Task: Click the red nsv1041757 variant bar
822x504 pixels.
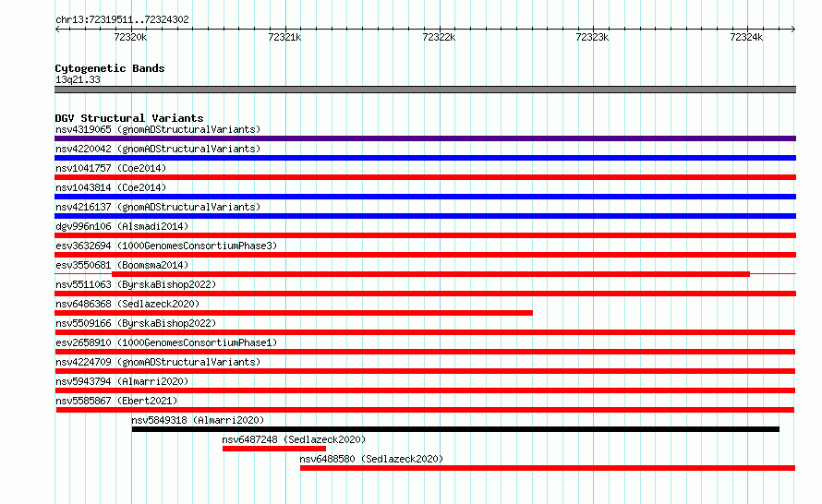Action: [x=425, y=177]
